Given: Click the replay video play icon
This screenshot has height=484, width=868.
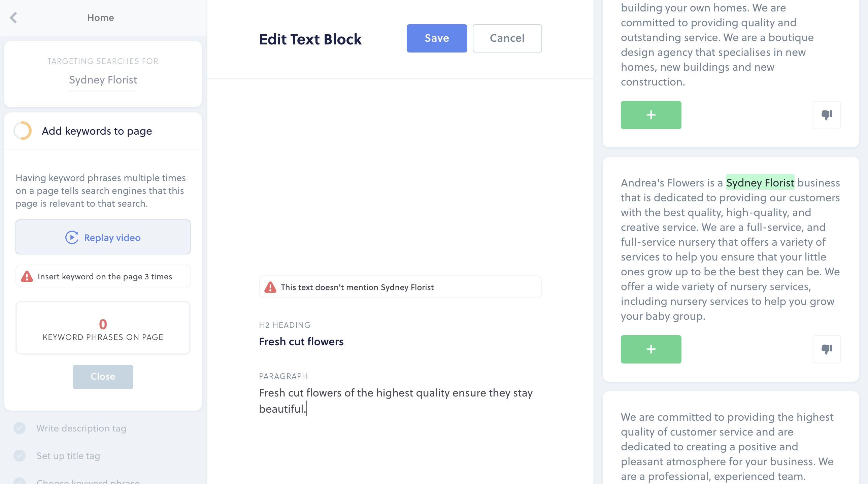Looking at the screenshot, I should coord(72,237).
